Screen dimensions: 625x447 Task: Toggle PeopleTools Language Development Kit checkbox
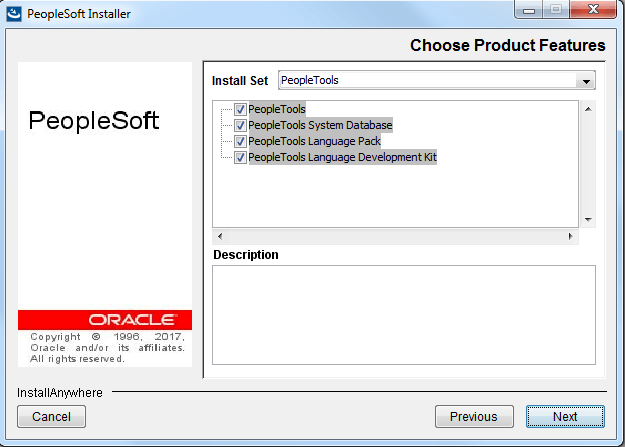coord(240,157)
